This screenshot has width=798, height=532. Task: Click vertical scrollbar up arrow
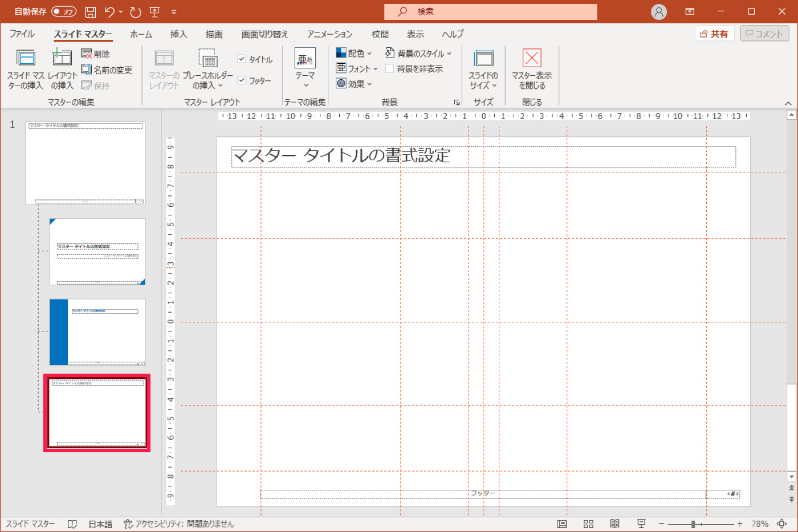point(791,115)
